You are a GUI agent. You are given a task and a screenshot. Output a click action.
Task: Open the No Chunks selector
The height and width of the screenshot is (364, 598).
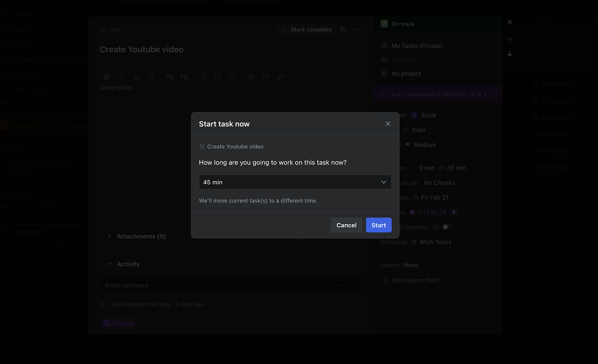pos(439,183)
